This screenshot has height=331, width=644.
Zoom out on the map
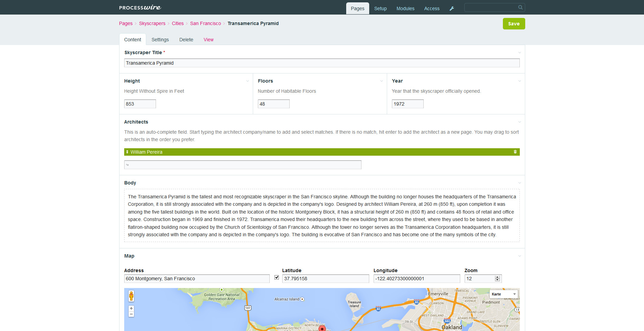[131, 314]
